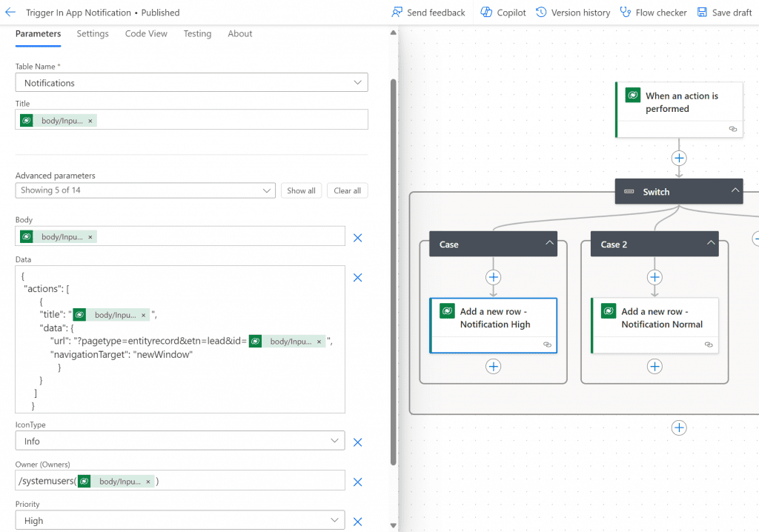Collapse the Case 2 branch
This screenshot has width=759, height=532.
(711, 244)
